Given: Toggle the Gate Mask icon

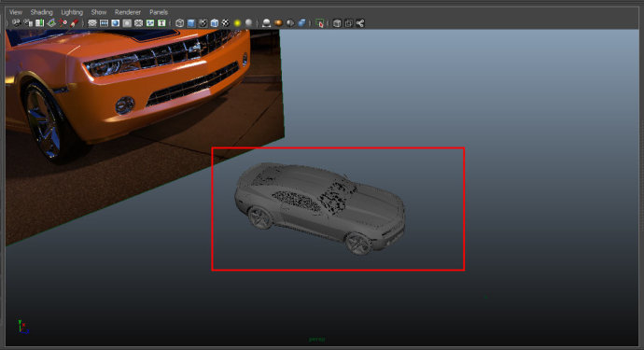Looking at the screenshot, I should coord(127,23).
